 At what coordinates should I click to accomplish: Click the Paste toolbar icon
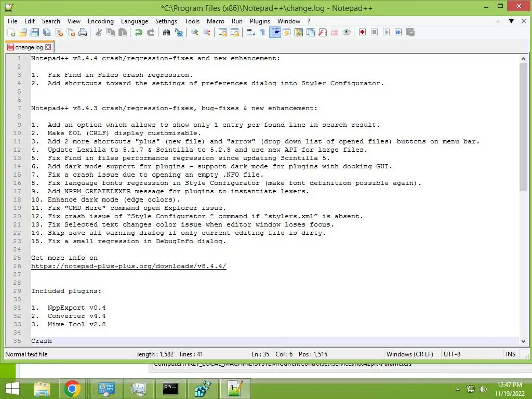(x=123, y=32)
